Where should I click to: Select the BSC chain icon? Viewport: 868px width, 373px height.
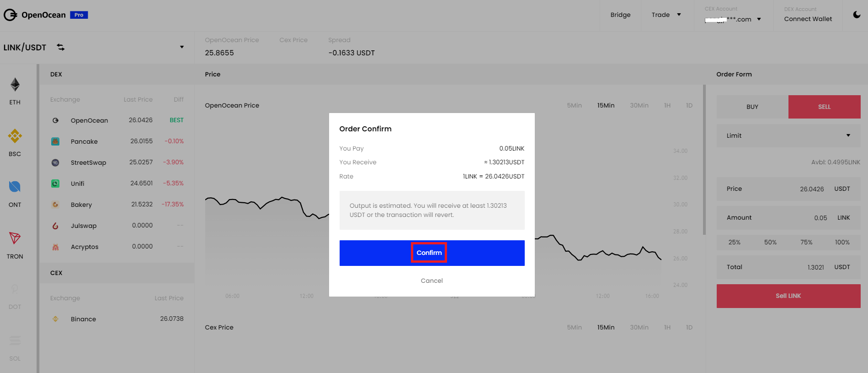15,136
